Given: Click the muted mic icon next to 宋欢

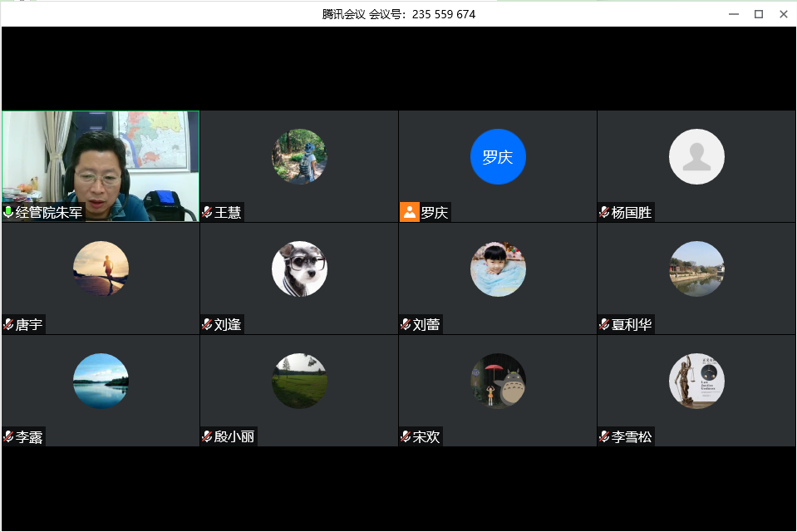Looking at the screenshot, I should point(406,437).
